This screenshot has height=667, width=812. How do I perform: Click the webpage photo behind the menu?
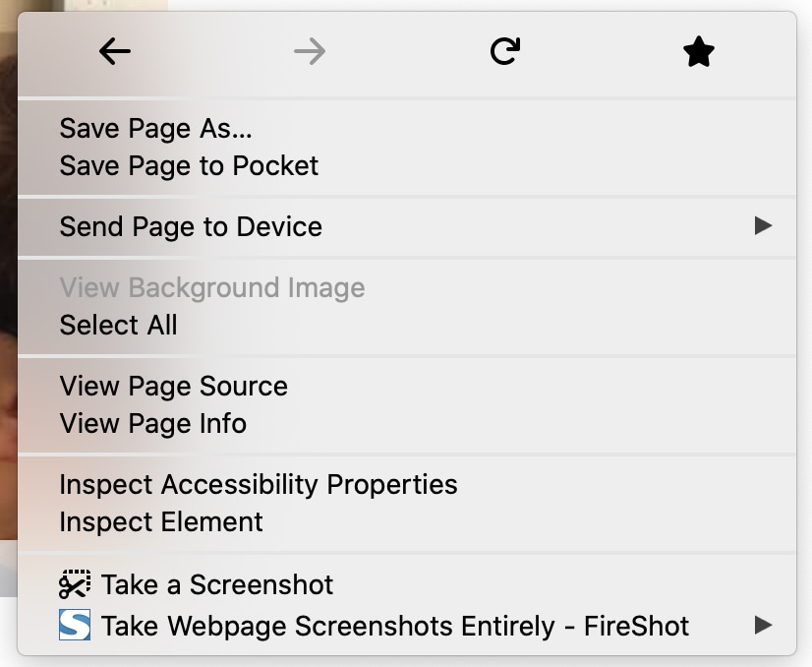point(8,295)
